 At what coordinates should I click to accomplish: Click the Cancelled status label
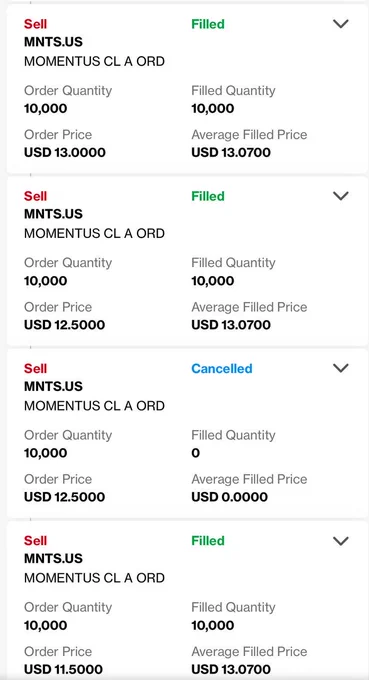coord(222,369)
